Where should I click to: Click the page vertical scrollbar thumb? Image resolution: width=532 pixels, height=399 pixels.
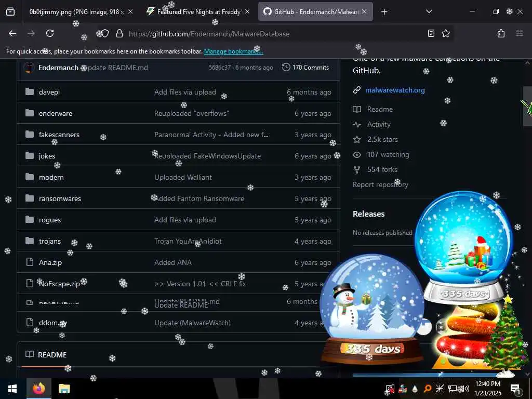(527, 106)
